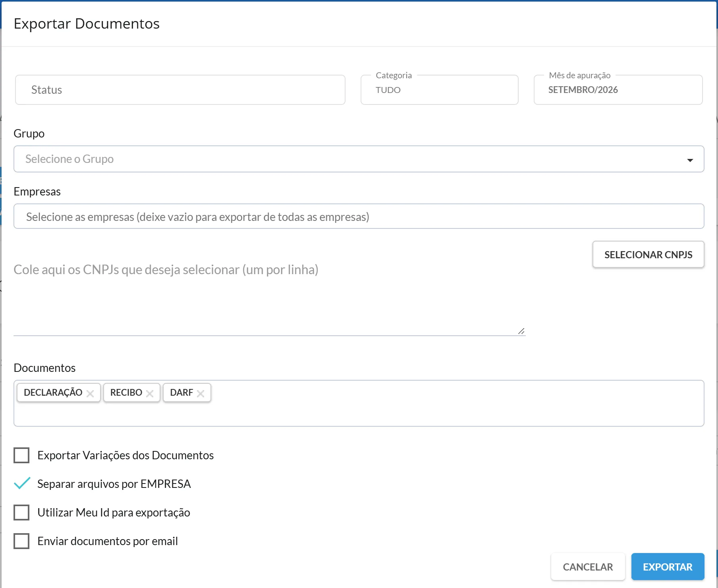The width and height of the screenshot is (718, 588).
Task: Open Mês de apuração field SETEMBRO/2026
Action: (618, 90)
